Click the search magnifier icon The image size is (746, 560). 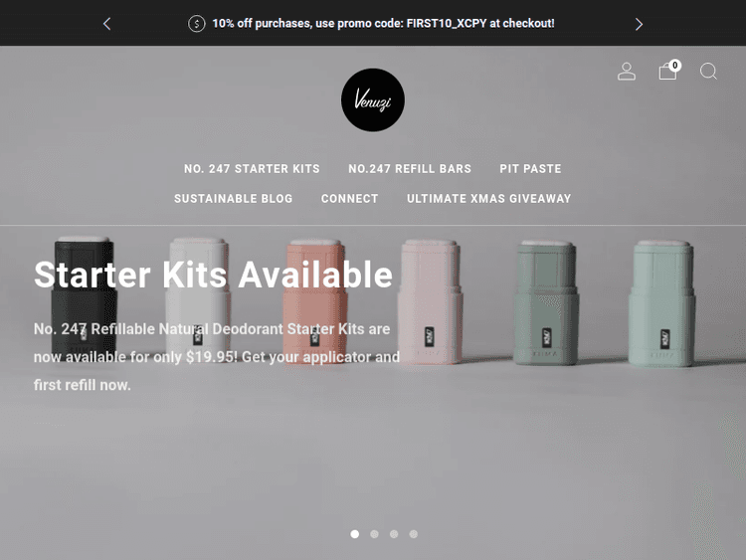[x=708, y=72]
